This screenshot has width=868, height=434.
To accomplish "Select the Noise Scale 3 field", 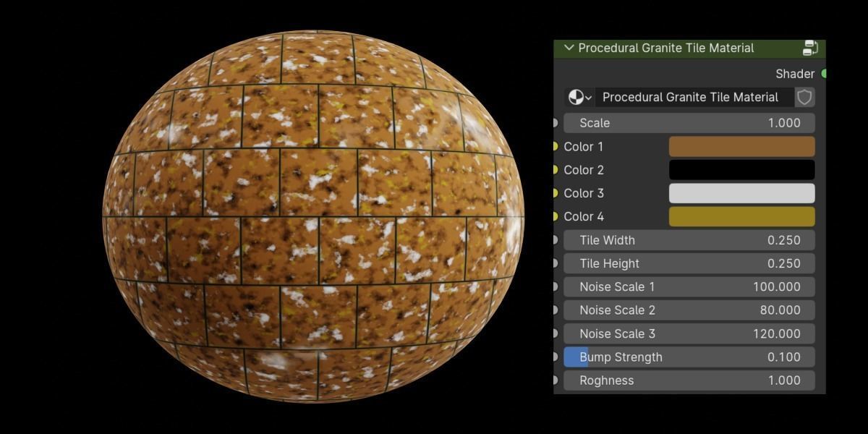I will click(x=689, y=333).
